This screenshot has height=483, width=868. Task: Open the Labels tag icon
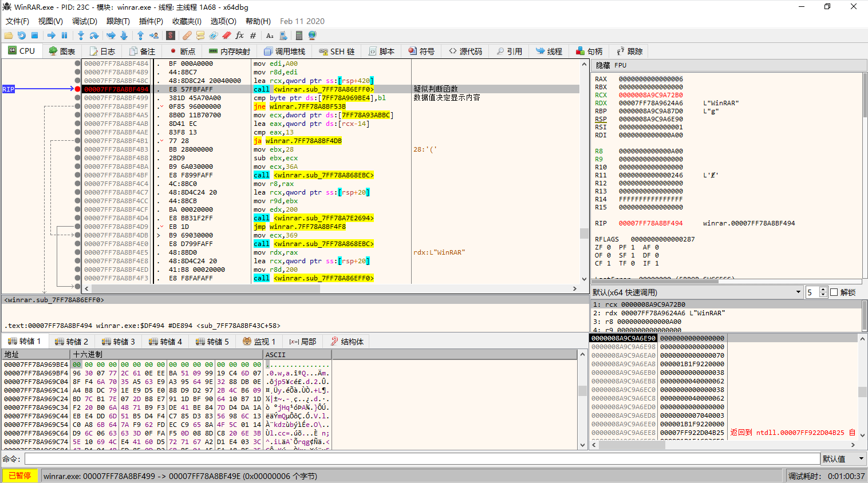click(x=214, y=35)
